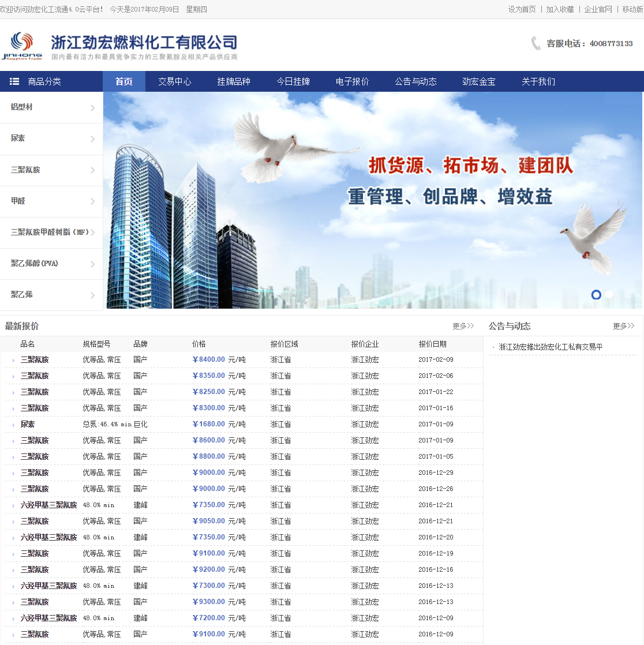The height and width of the screenshot is (645, 644).
Task: Click the Jinhong company logo
Action: [x=22, y=46]
